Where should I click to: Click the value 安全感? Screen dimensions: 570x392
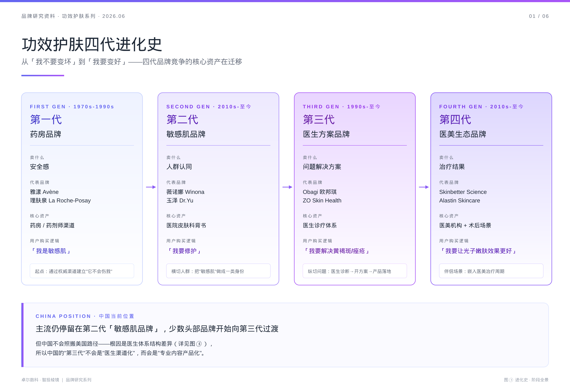pyautogui.click(x=40, y=167)
